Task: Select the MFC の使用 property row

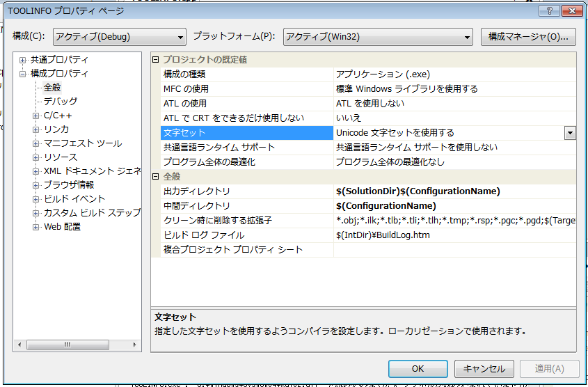Action: pyautogui.click(x=247, y=89)
